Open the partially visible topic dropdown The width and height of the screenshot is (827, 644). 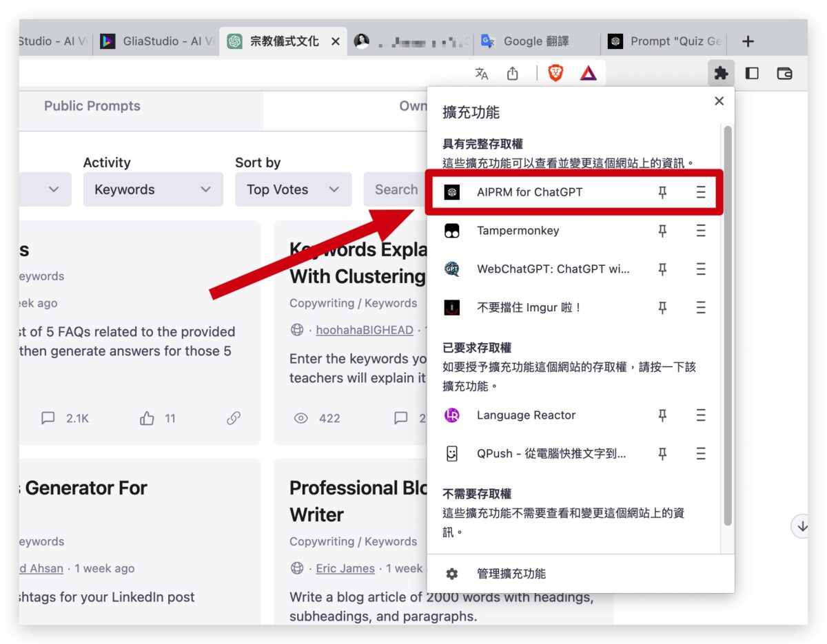point(45,189)
